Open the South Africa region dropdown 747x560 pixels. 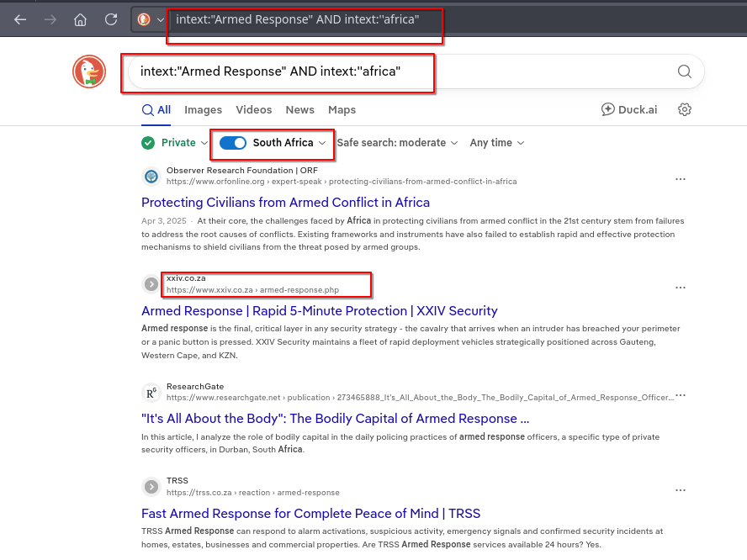click(x=289, y=143)
